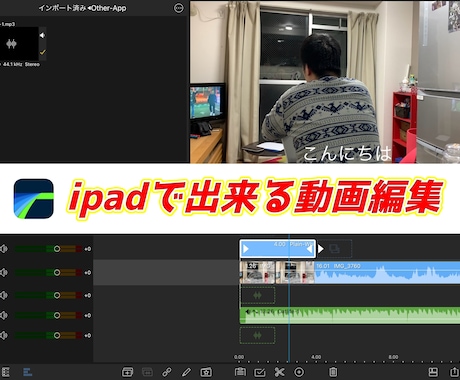Open the clip editor pencil icon
The width and height of the screenshot is (460, 380).
coord(186,372)
